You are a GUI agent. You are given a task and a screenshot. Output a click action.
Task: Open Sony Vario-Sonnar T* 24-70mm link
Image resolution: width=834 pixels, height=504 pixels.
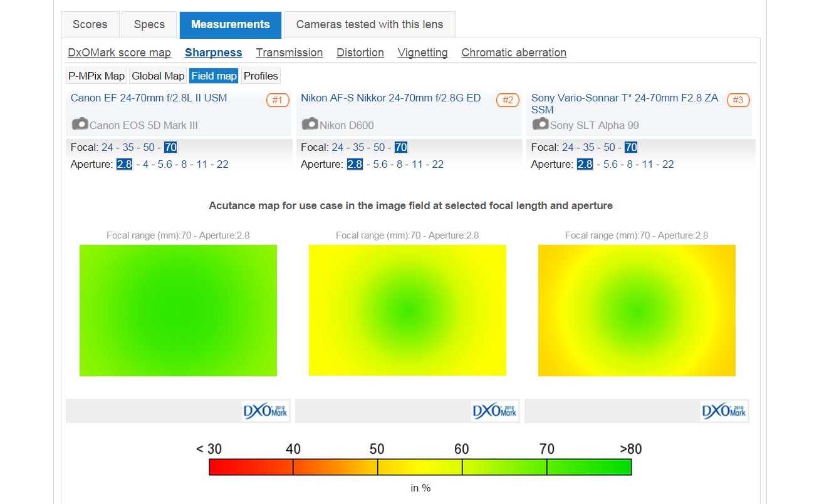click(x=625, y=103)
